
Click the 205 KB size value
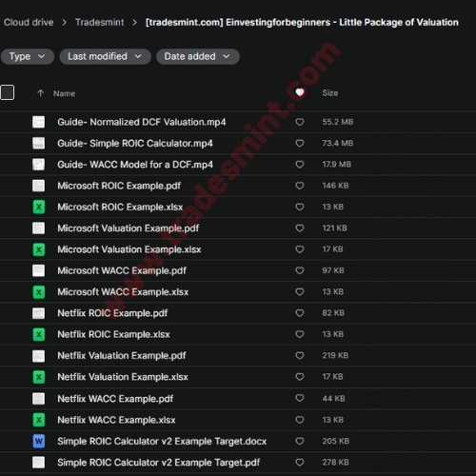[x=336, y=441]
